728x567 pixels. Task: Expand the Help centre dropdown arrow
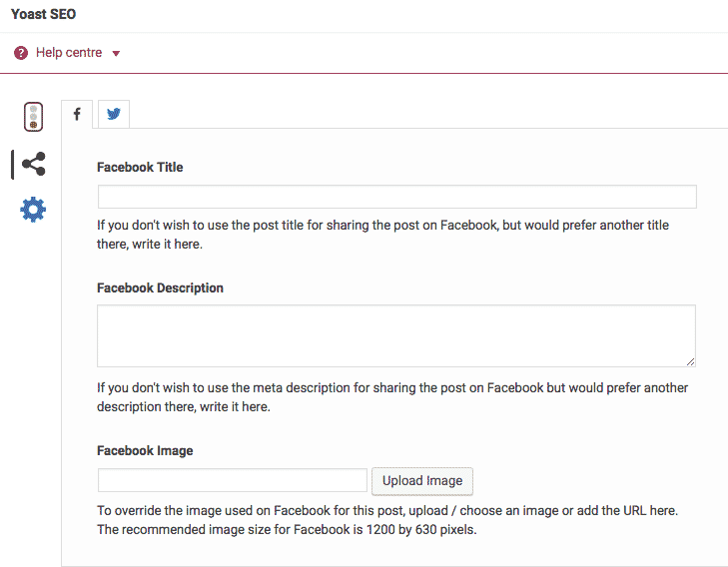coord(116,53)
